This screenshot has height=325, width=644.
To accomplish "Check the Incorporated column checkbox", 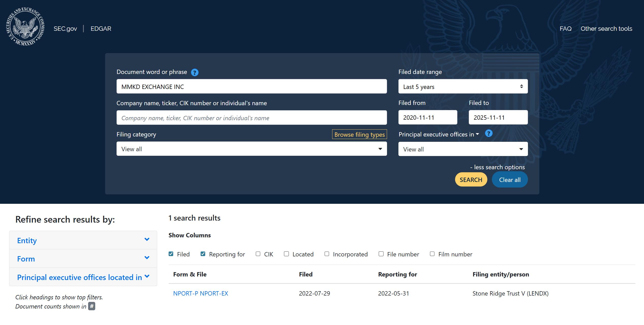I will (x=327, y=254).
